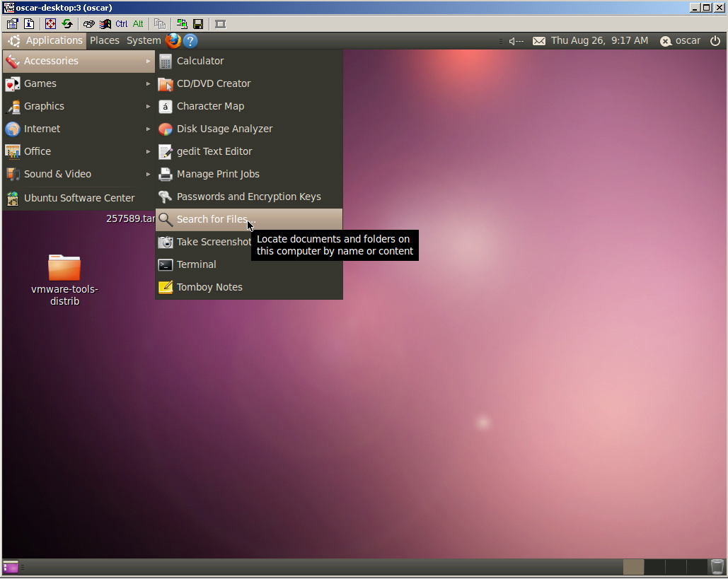This screenshot has height=579, width=728.
Task: Click Take Screenshot camera icon
Action: pyautogui.click(x=166, y=242)
